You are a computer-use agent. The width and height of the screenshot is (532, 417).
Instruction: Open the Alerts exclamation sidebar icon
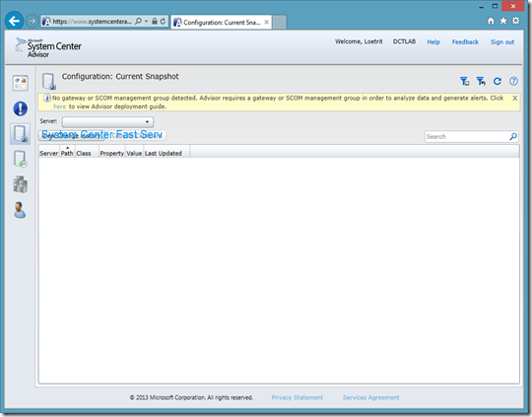tap(21, 108)
